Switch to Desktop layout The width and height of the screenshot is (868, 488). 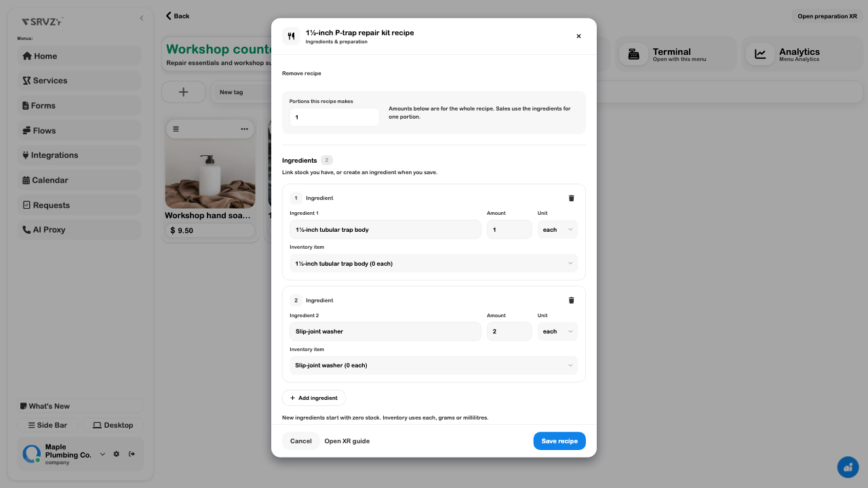(113, 426)
